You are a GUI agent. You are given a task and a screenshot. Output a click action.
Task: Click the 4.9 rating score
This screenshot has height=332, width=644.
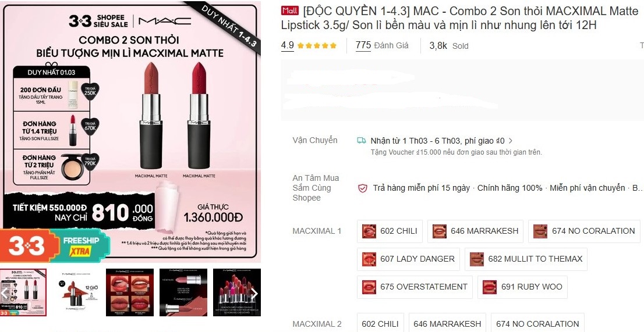288,45
